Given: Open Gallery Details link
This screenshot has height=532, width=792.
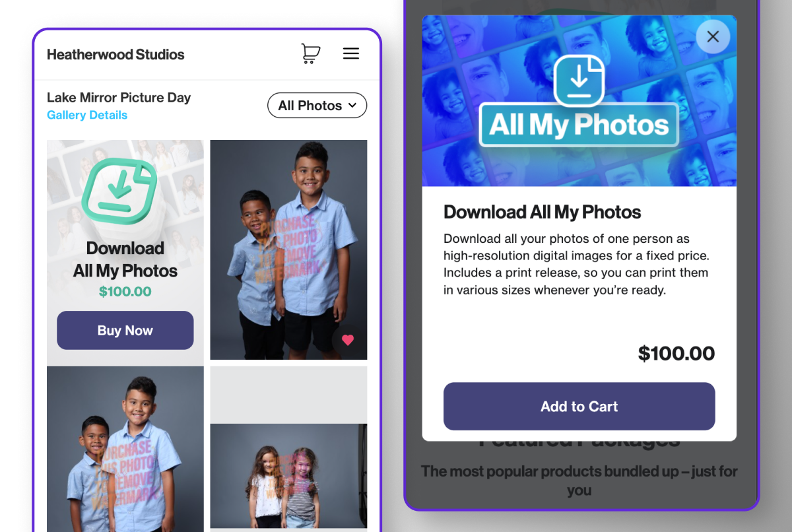Looking at the screenshot, I should (x=87, y=115).
